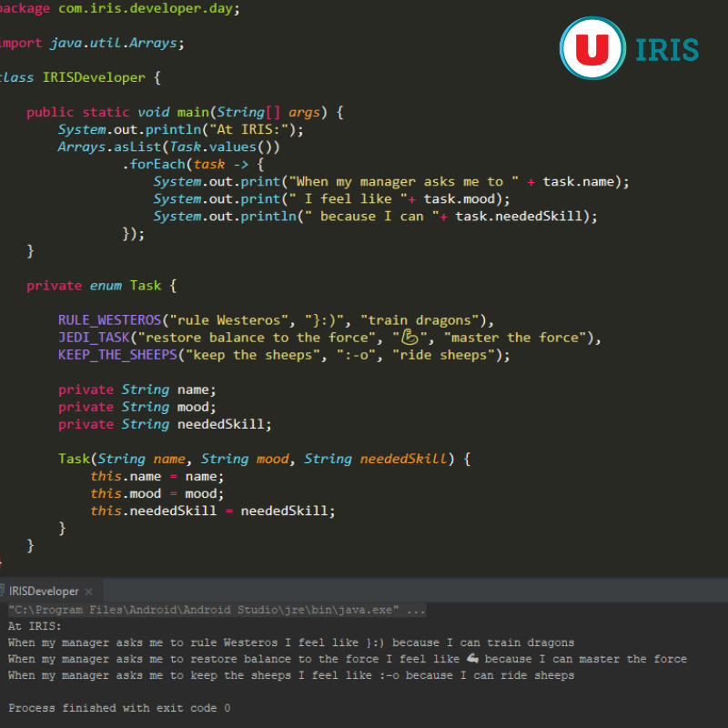
Task: Close the IRISDeveloper run tab
Action: pyautogui.click(x=88, y=591)
